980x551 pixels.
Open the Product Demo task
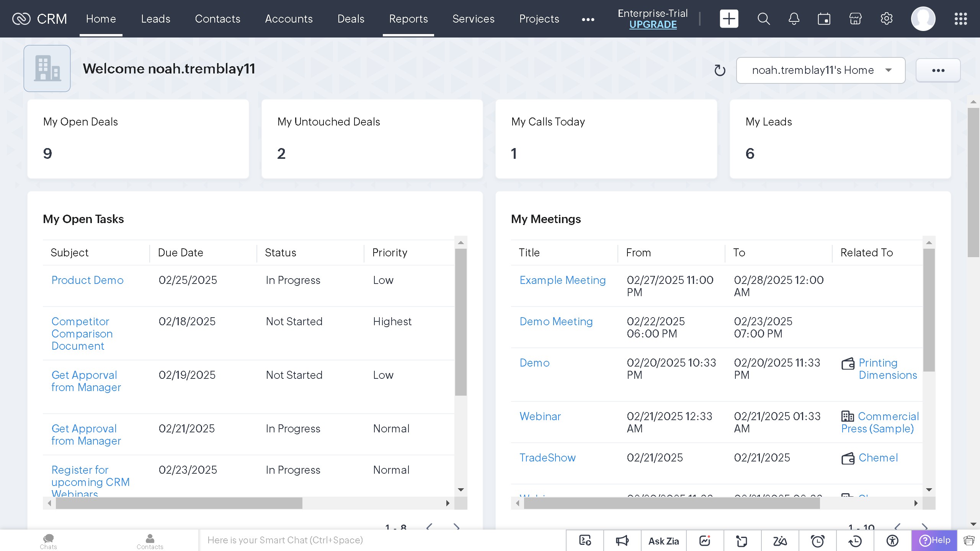coord(87,280)
